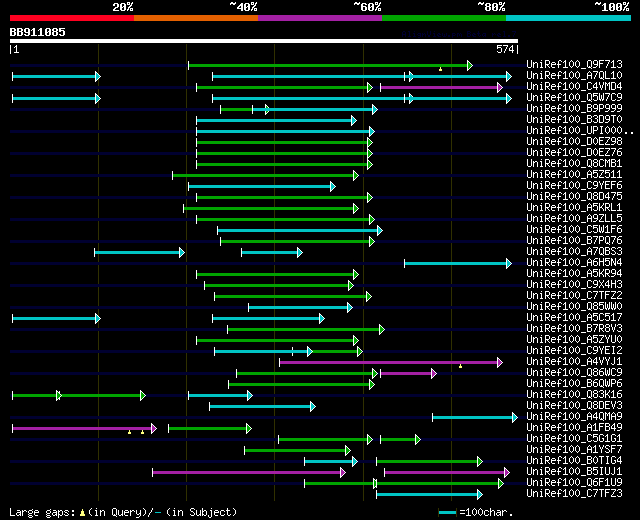This screenshot has height=520, width=640.
Task: Click the cyan alignment bar for C5W1F6
Action: pos(300,231)
